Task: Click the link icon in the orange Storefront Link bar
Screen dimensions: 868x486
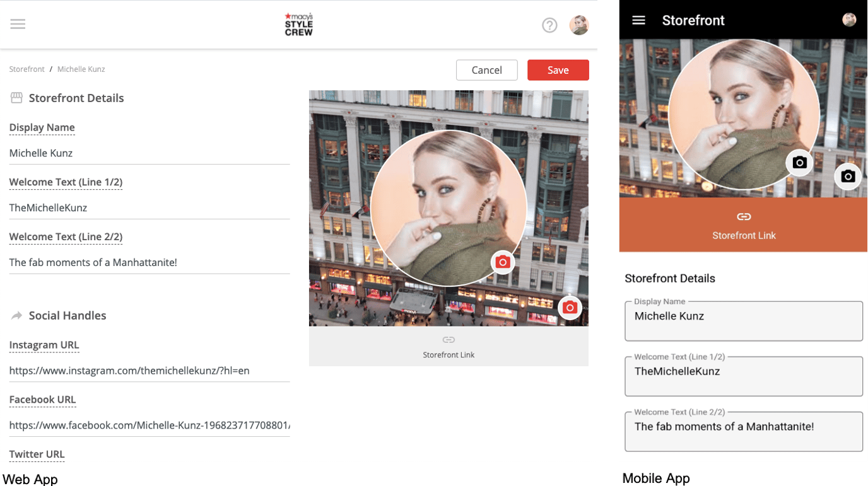Action: point(744,216)
